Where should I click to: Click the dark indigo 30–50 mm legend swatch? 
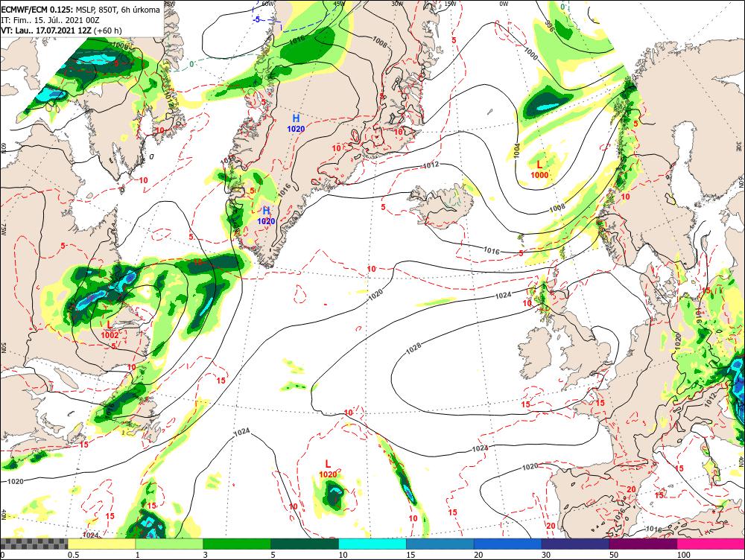pyautogui.click(x=575, y=544)
